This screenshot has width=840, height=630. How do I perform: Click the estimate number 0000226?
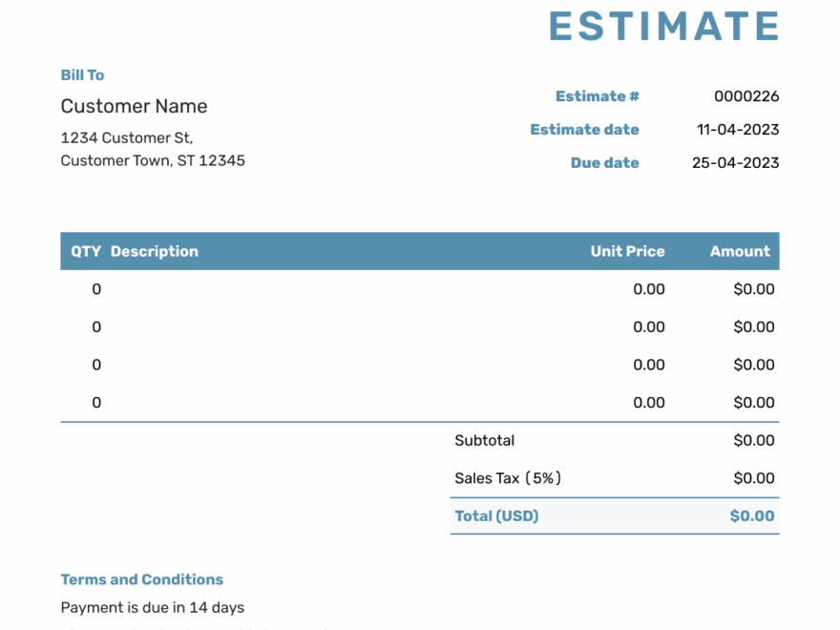[746, 96]
